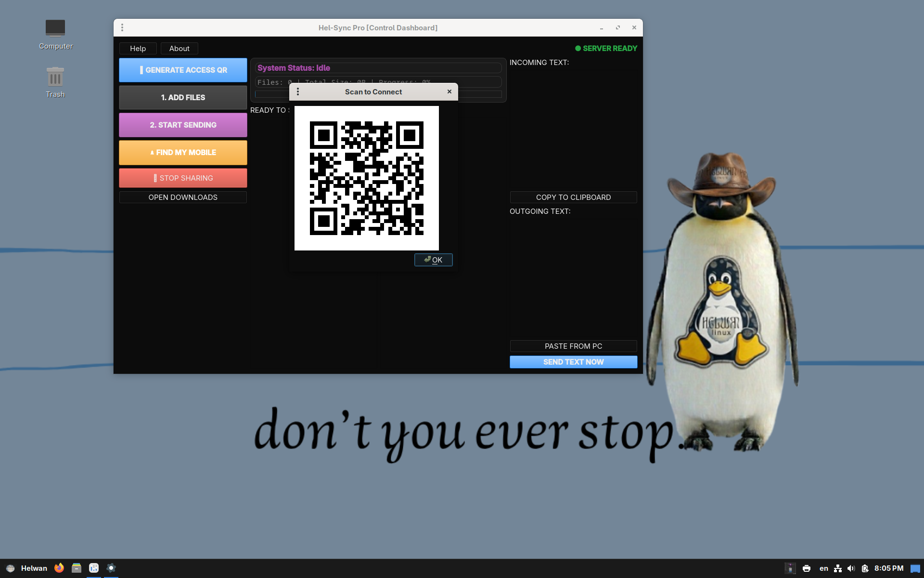This screenshot has height=578, width=924.
Task: Open the Help menu
Action: tap(138, 48)
